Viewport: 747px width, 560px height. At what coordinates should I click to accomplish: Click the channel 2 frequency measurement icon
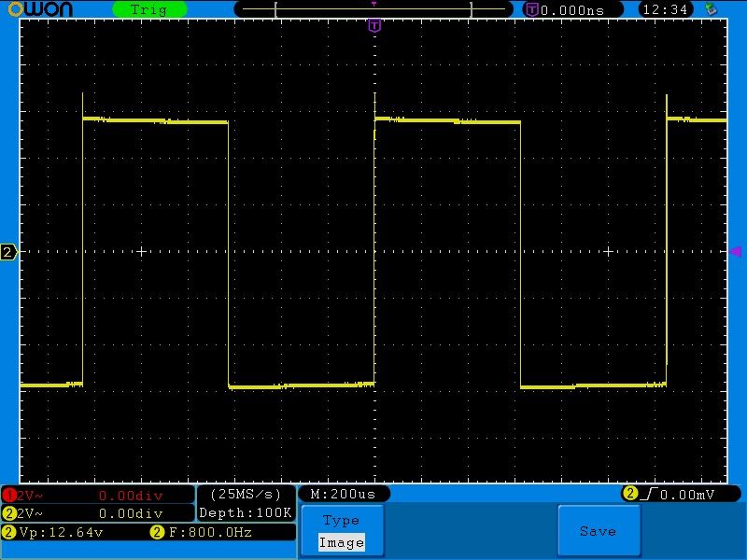157,532
